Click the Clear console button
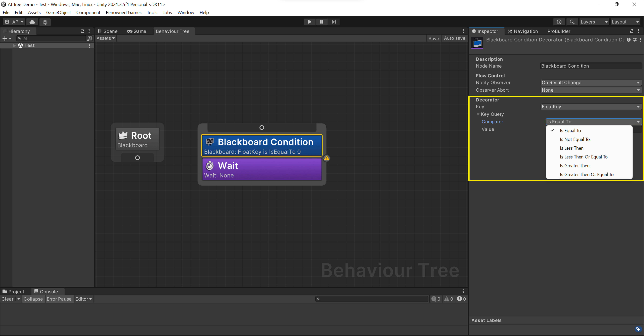This screenshot has height=336, width=644. pyautogui.click(x=7, y=299)
